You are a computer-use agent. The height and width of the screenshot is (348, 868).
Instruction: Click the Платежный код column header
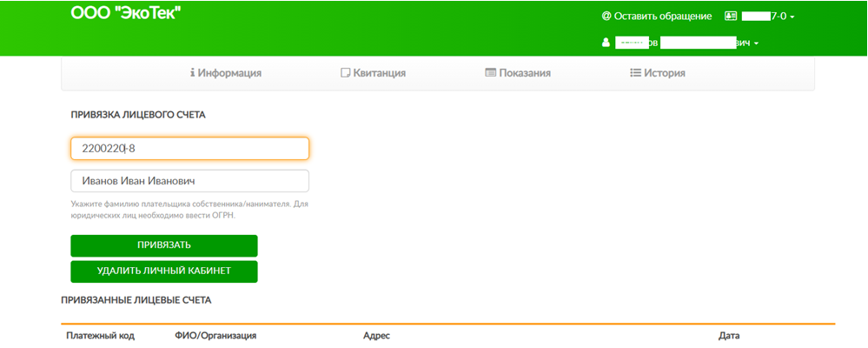[100, 335]
